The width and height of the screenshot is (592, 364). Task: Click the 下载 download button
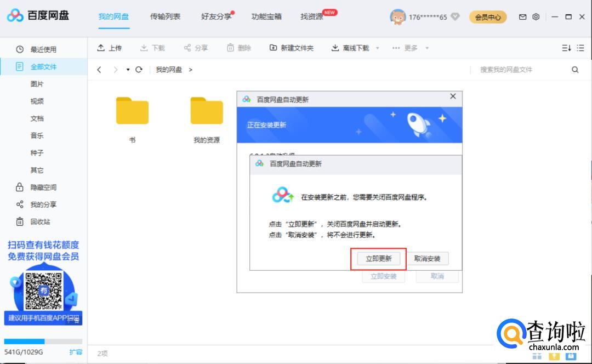[x=152, y=48]
